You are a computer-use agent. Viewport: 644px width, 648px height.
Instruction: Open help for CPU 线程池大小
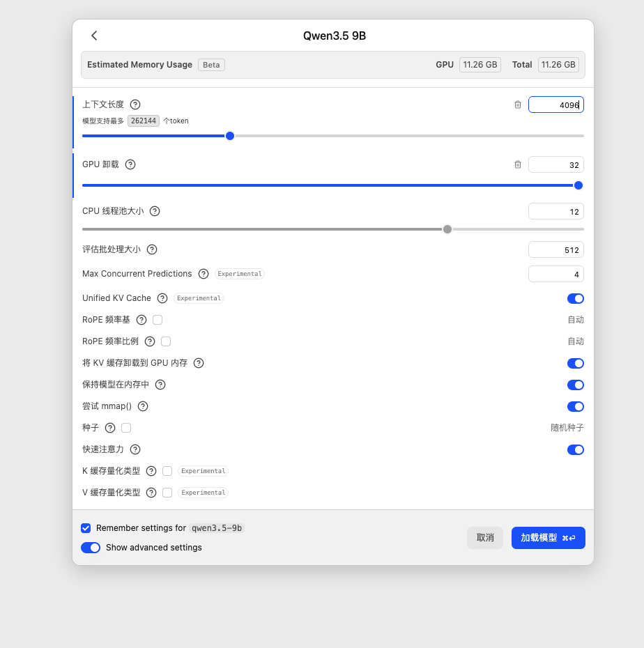point(155,211)
